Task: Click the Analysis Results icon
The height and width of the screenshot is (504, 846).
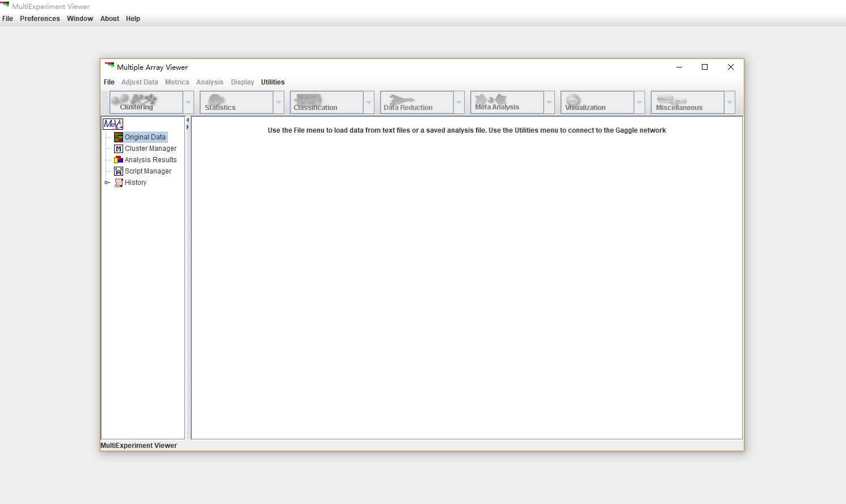Action: (x=119, y=160)
